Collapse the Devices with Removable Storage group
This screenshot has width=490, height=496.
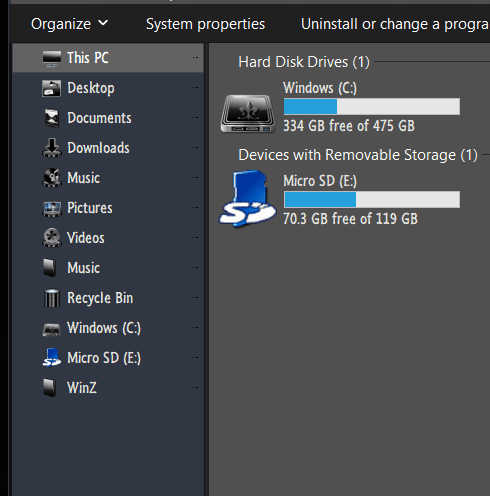tap(358, 155)
